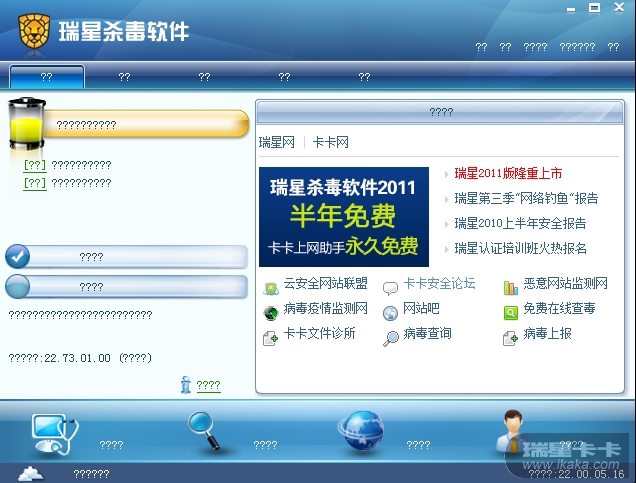Click the 卡卡安全论坛 speech bubble icon
This screenshot has width=636, height=483.
point(390,288)
